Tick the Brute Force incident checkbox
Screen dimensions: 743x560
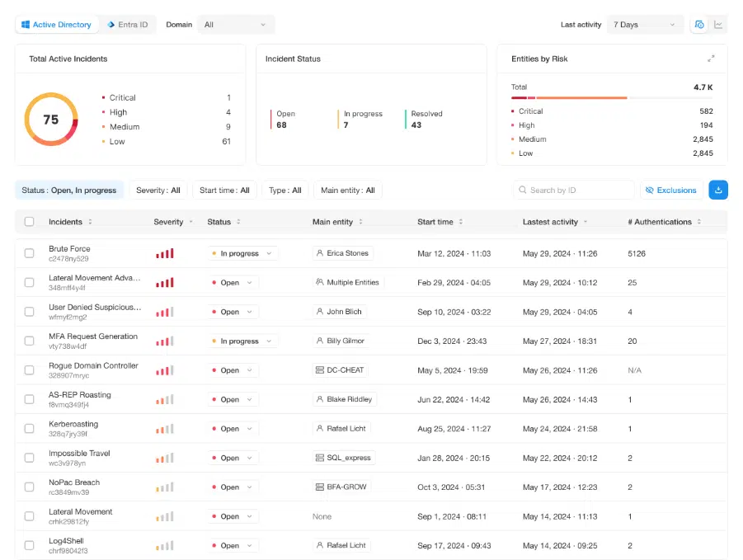(x=30, y=253)
